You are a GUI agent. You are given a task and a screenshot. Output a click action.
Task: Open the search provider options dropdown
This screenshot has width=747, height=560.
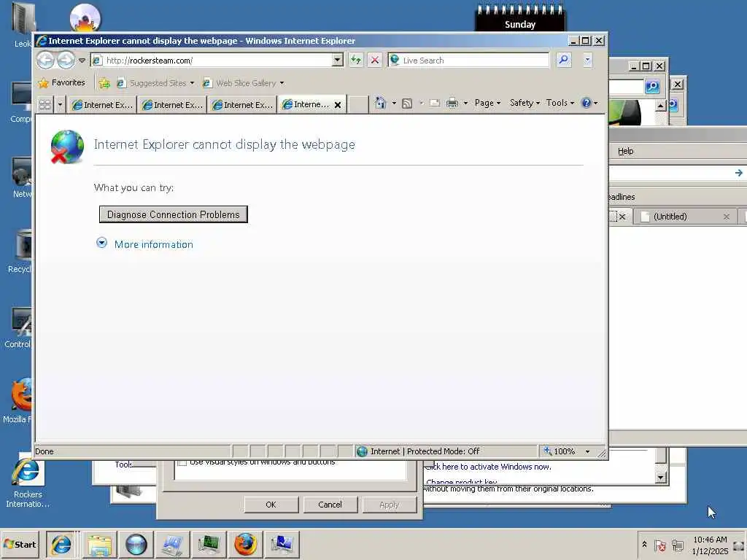(x=587, y=60)
